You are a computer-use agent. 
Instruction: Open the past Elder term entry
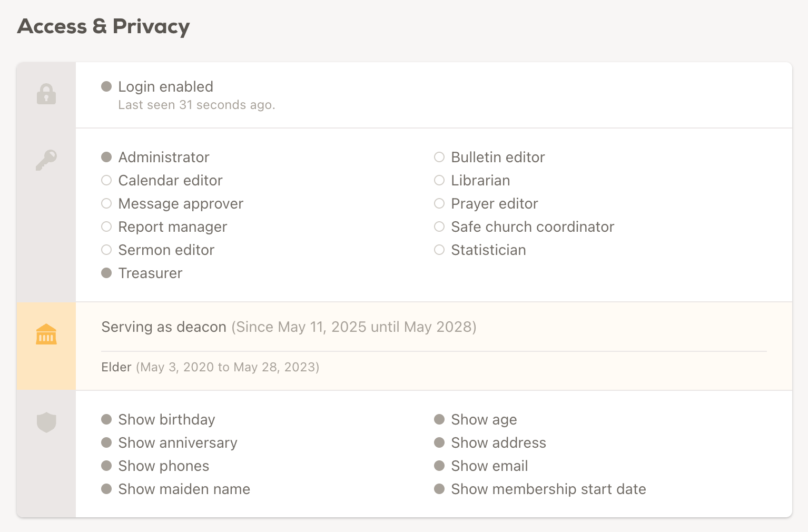(x=116, y=367)
